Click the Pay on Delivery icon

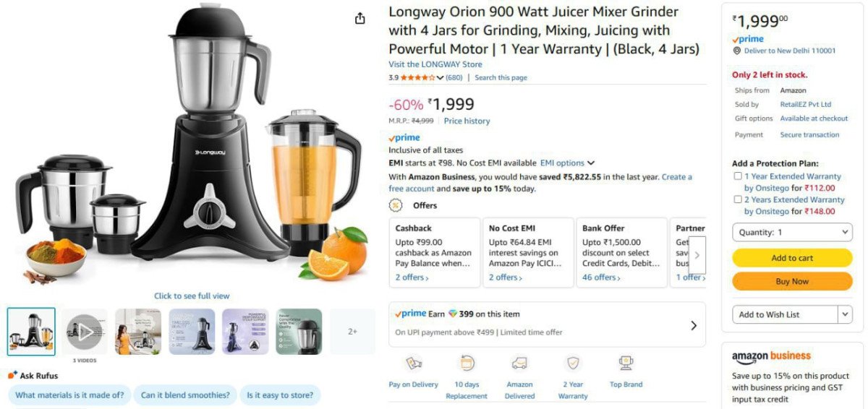click(414, 363)
